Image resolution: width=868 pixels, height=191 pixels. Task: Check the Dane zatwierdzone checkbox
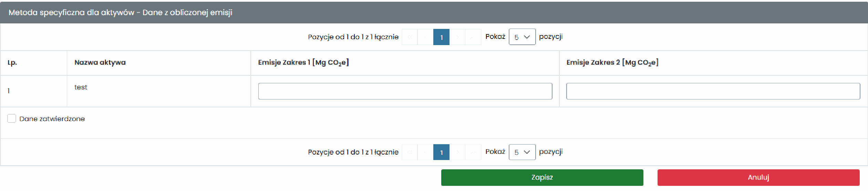click(x=12, y=118)
